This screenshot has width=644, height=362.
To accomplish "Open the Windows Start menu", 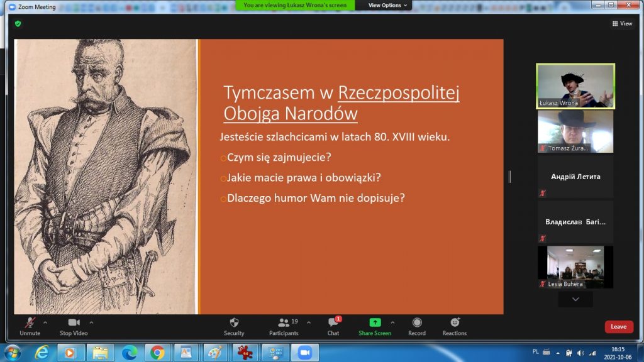I will (x=12, y=351).
